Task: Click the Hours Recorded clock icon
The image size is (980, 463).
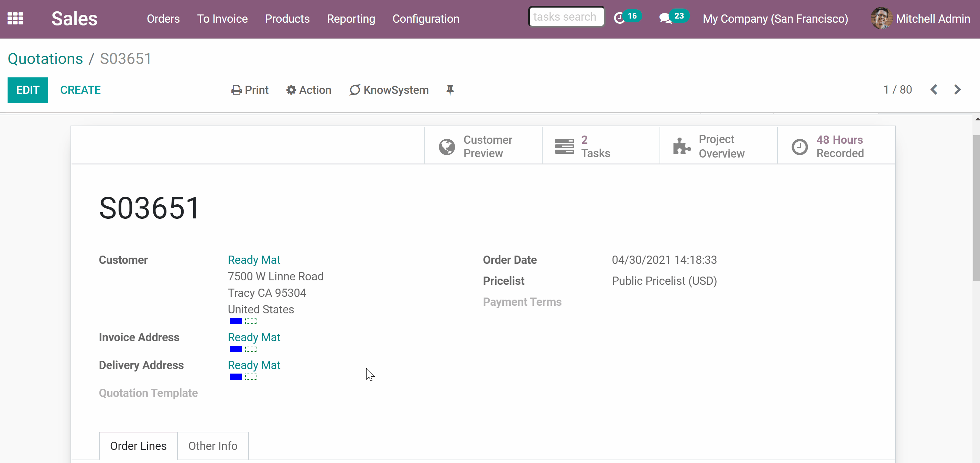Action: tap(799, 147)
